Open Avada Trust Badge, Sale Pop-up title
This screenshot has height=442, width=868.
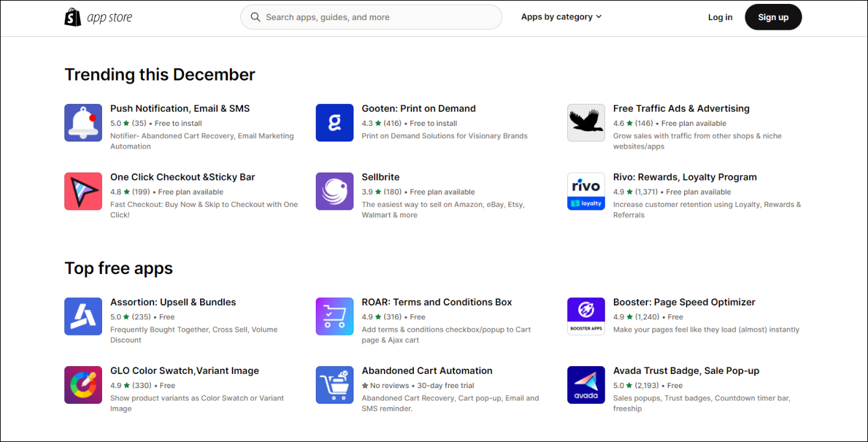(686, 371)
